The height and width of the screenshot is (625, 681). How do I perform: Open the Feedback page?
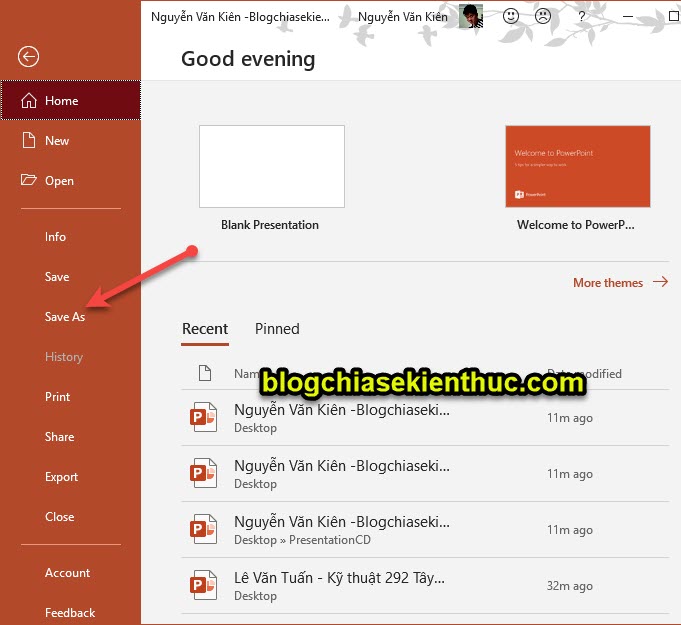(70, 613)
